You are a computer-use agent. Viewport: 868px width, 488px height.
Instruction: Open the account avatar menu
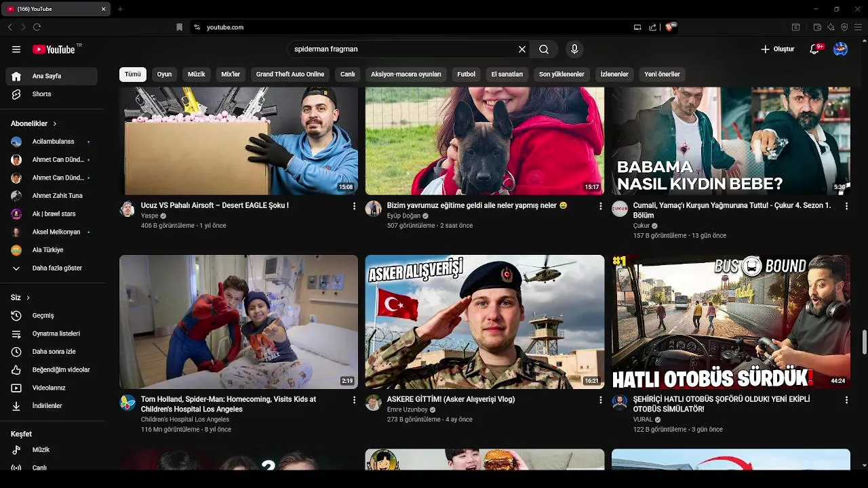[x=840, y=49]
